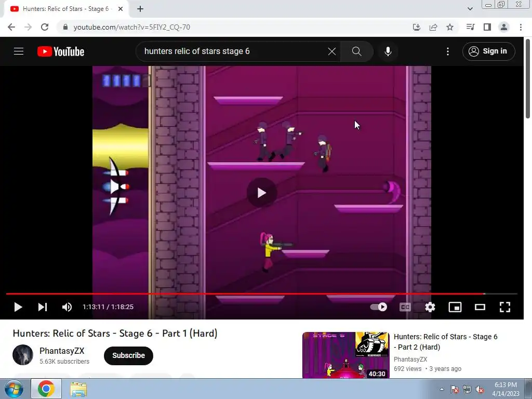Click the secure-site lock icon
The height and width of the screenshot is (399, 532).
pyautogui.click(x=65, y=27)
